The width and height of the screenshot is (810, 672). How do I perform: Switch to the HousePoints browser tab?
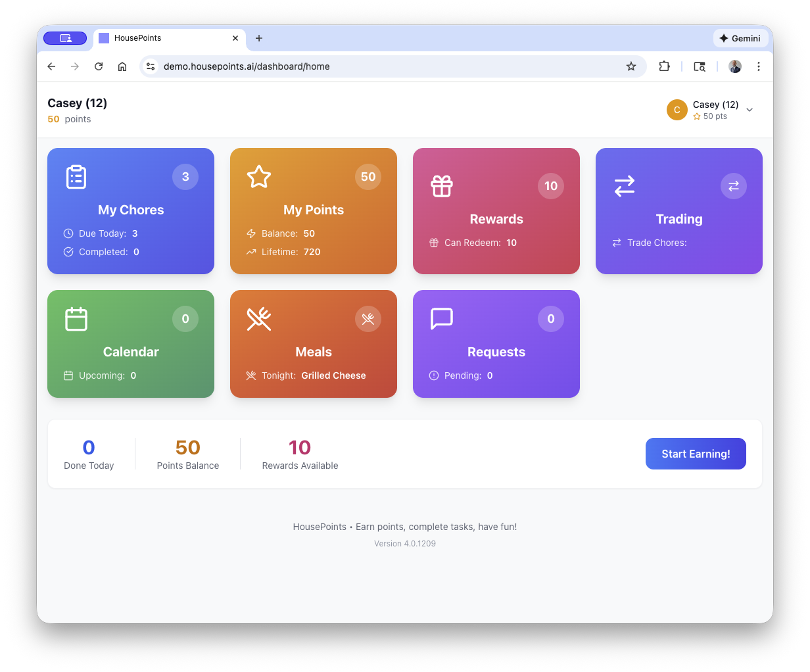(x=170, y=38)
